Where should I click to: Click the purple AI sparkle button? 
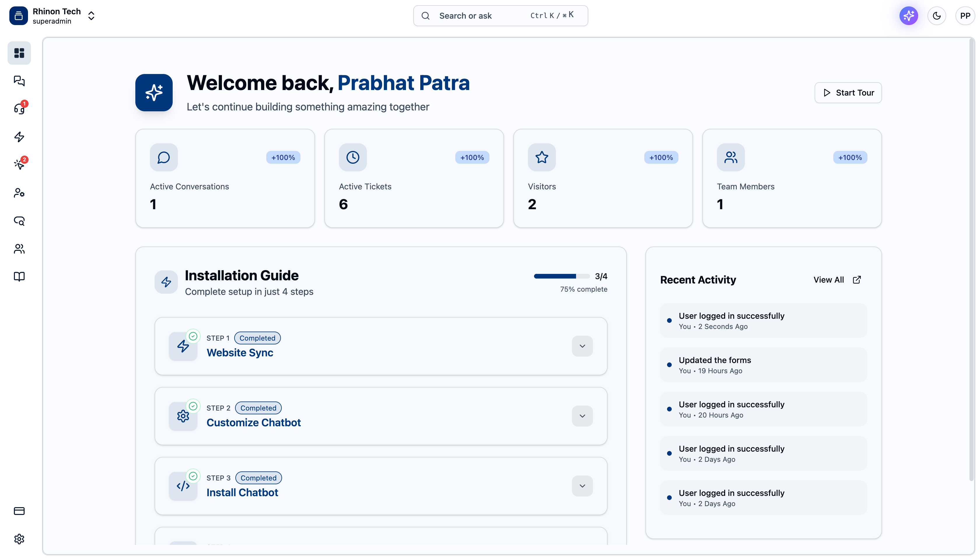click(x=909, y=16)
